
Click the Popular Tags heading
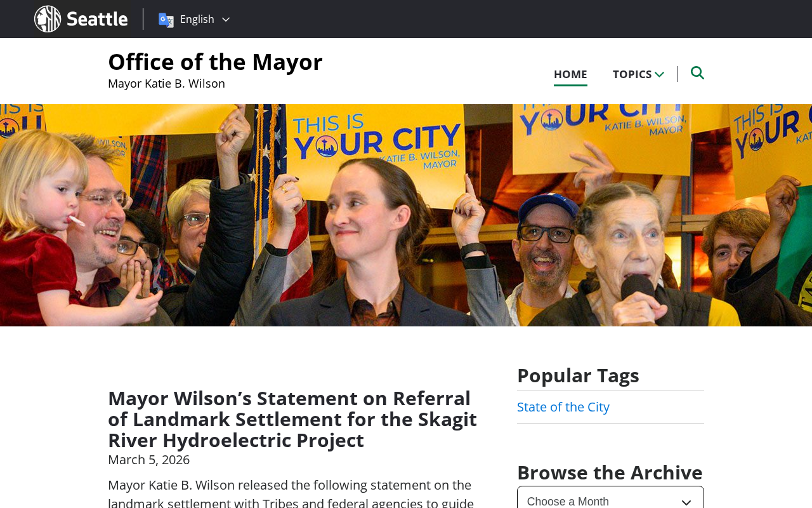point(578,375)
